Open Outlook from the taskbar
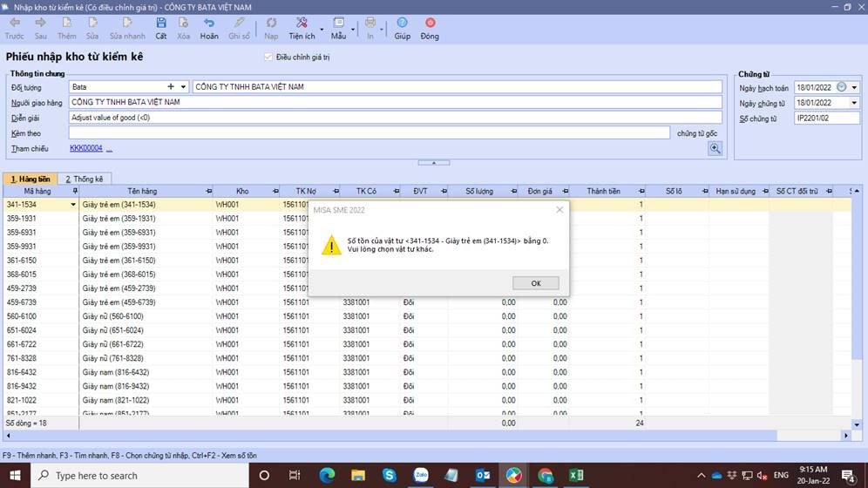This screenshot has height=488, width=868. pyautogui.click(x=483, y=475)
